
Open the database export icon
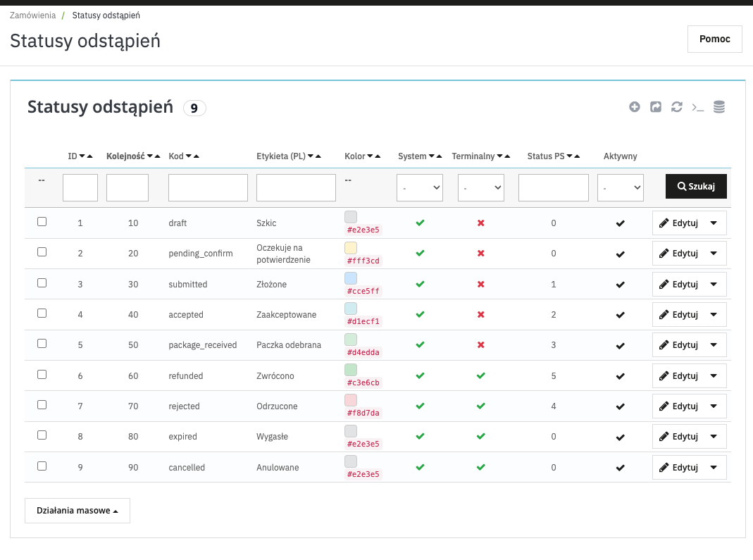pyautogui.click(x=719, y=106)
